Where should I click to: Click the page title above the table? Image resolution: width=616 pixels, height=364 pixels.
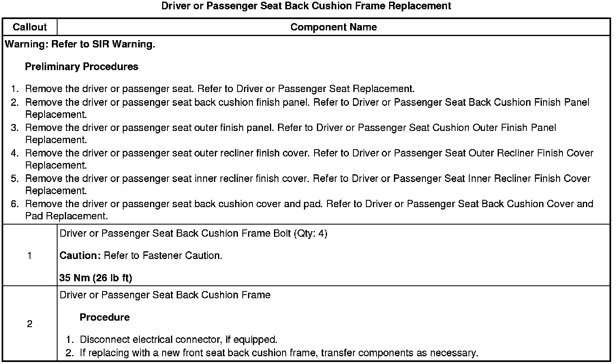pyautogui.click(x=306, y=6)
